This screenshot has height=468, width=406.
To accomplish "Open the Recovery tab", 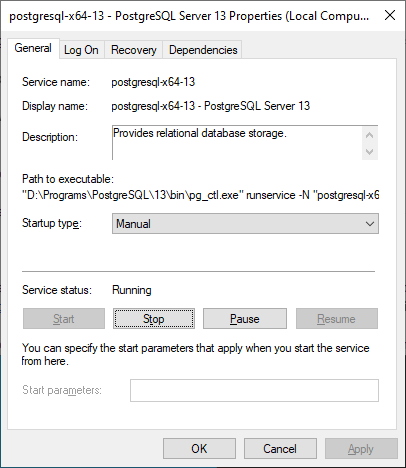I will coord(134,50).
